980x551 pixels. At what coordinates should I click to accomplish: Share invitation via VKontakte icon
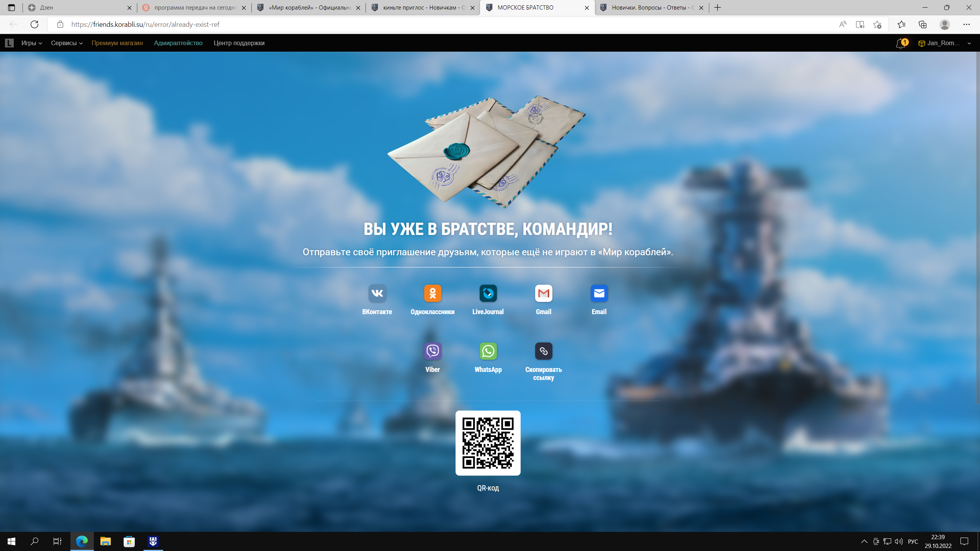[377, 293]
